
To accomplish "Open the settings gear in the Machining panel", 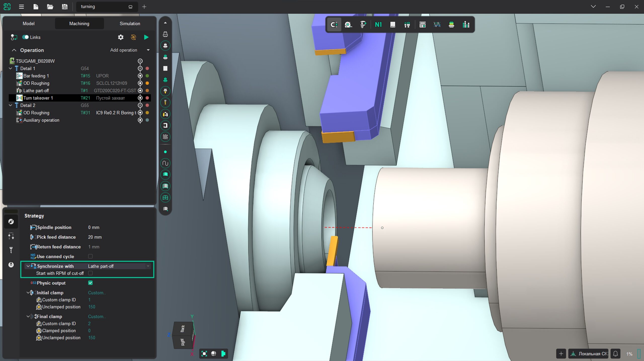I will click(x=121, y=37).
